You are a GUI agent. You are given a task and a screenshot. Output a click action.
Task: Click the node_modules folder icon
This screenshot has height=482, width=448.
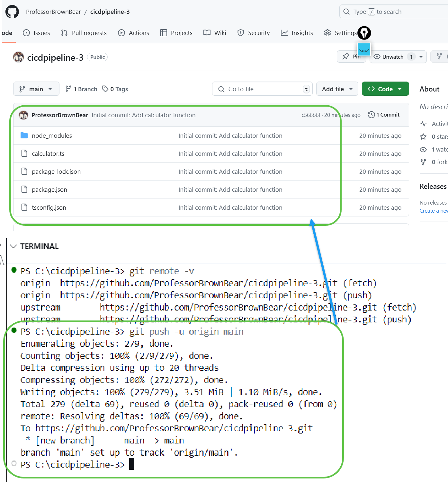(x=24, y=136)
